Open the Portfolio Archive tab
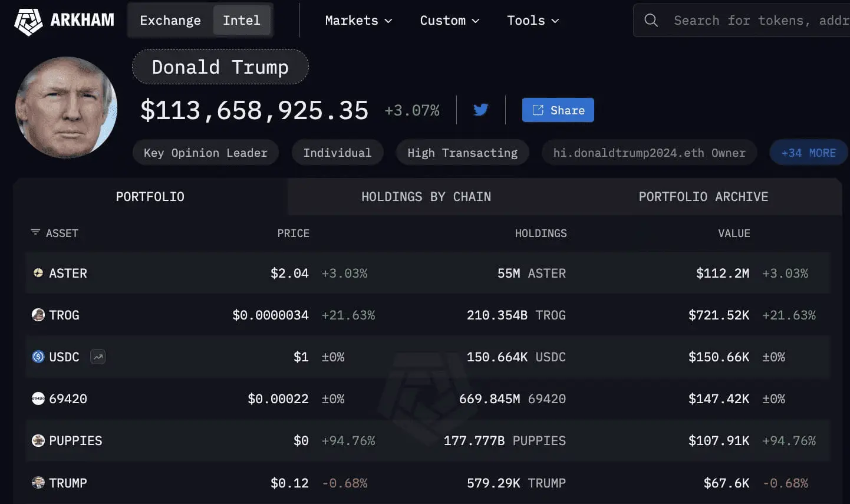850x504 pixels. click(x=703, y=197)
